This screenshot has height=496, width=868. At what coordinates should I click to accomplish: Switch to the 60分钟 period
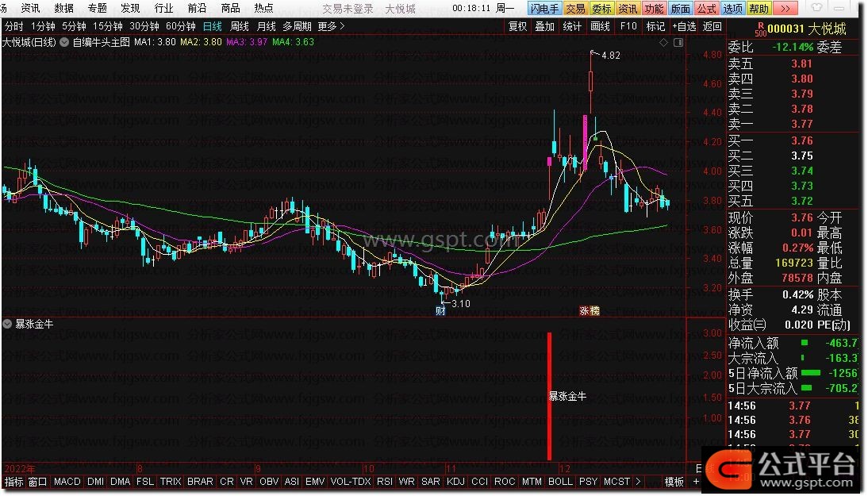click(180, 26)
